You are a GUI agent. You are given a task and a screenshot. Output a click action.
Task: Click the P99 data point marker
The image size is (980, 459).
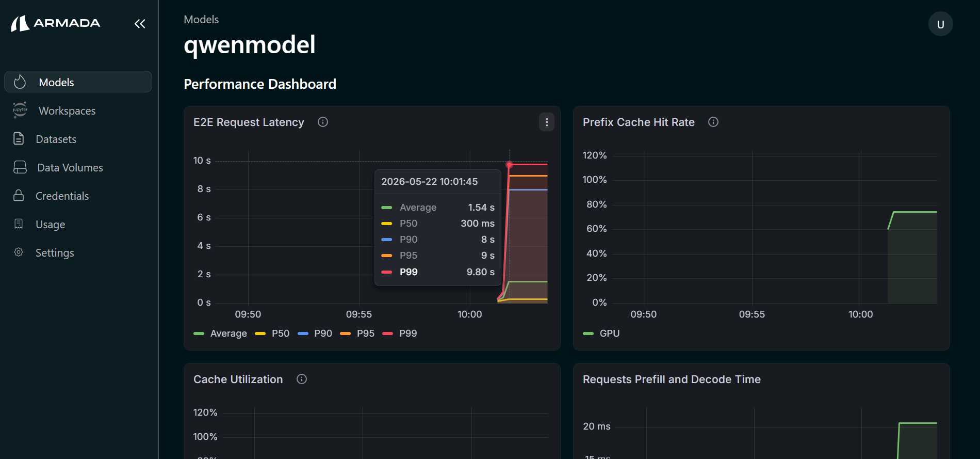tap(509, 165)
